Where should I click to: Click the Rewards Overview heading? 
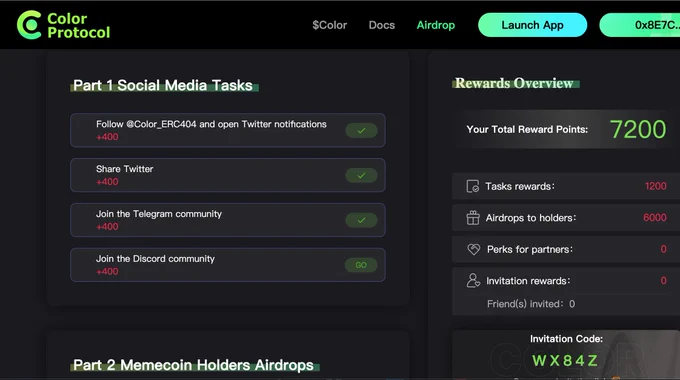pos(514,83)
